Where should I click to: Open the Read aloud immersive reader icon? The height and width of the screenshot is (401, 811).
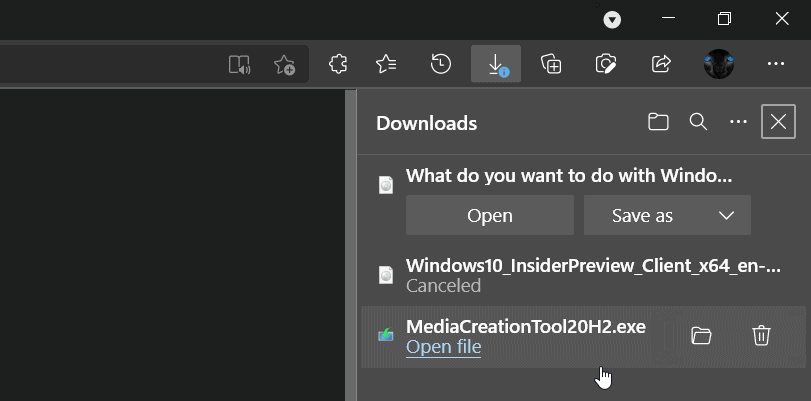(239, 65)
